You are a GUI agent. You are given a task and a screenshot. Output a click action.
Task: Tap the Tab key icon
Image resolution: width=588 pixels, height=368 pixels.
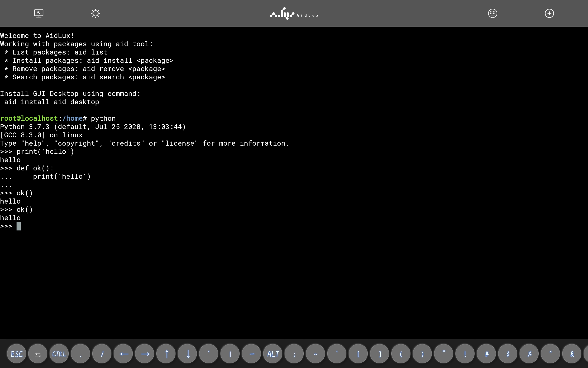tap(38, 354)
